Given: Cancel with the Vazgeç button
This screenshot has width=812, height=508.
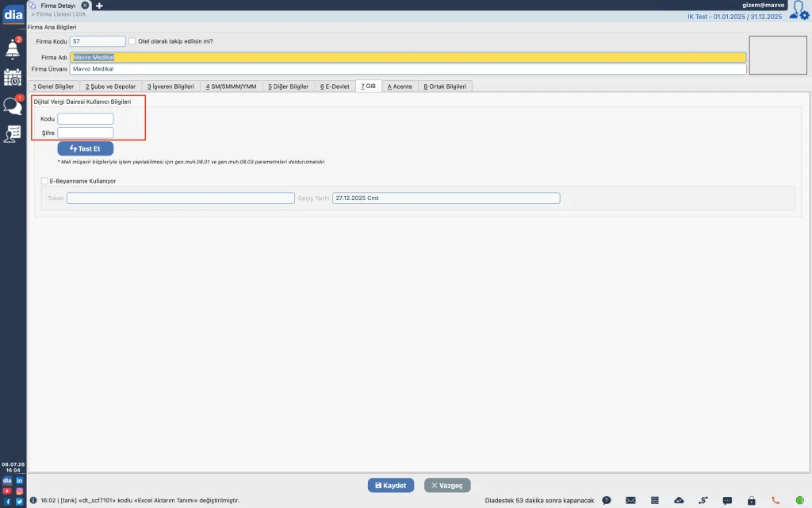Looking at the screenshot, I should click(447, 485).
